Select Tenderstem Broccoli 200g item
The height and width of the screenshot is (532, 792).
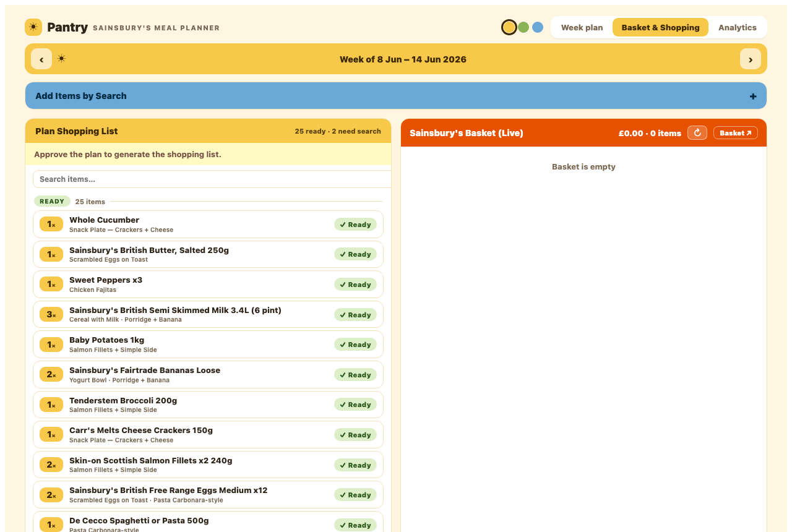coord(123,401)
